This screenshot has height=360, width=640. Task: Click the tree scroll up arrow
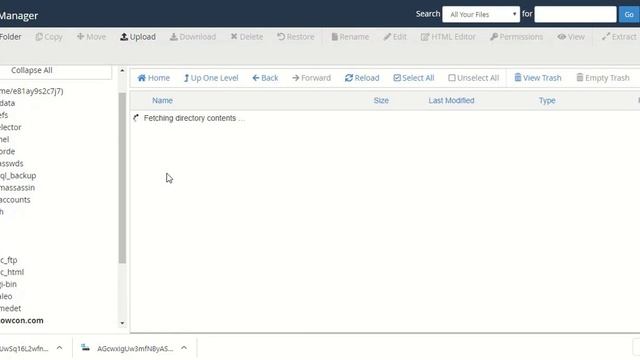tap(122, 71)
